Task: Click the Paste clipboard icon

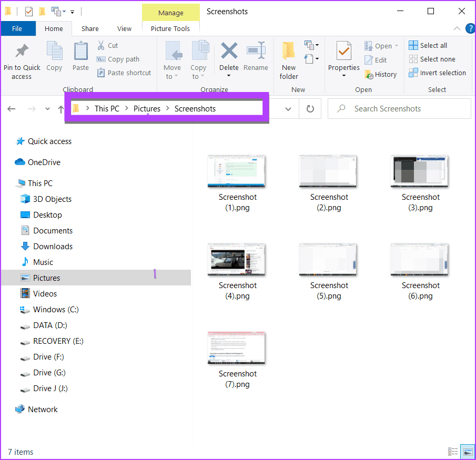Action: [x=80, y=52]
